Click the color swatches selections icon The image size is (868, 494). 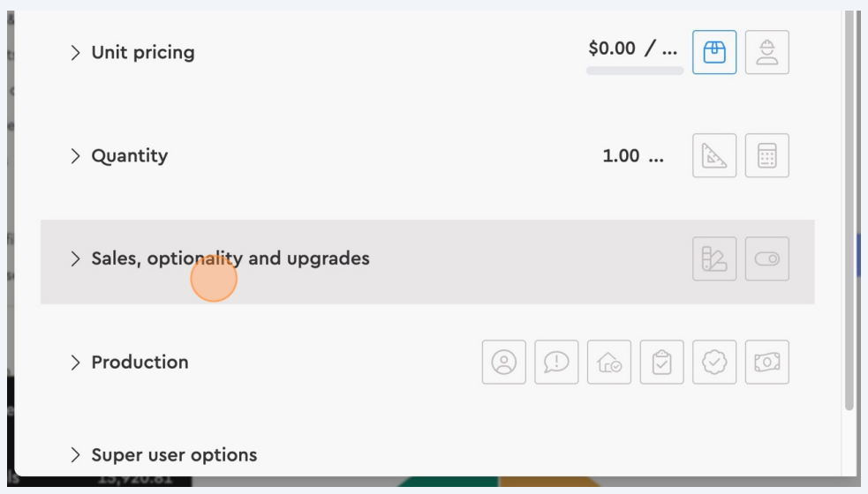(714, 259)
